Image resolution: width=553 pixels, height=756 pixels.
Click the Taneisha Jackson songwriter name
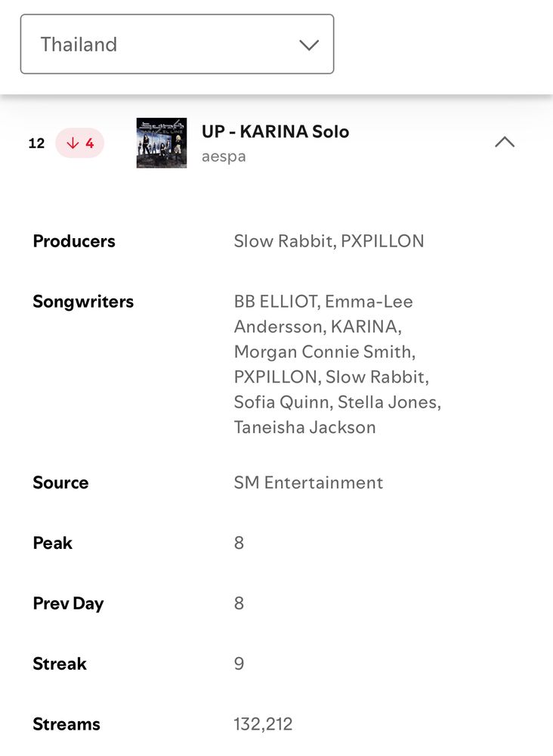tap(304, 427)
